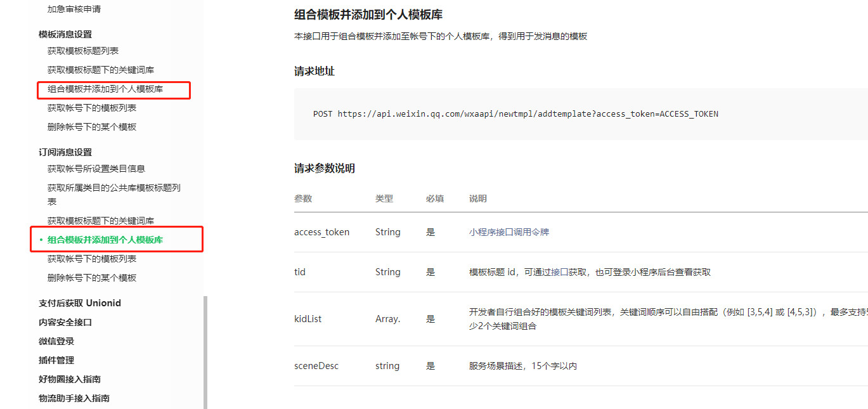Open 获取模板标题下的关键词库 under 模板消息设置

(101, 70)
